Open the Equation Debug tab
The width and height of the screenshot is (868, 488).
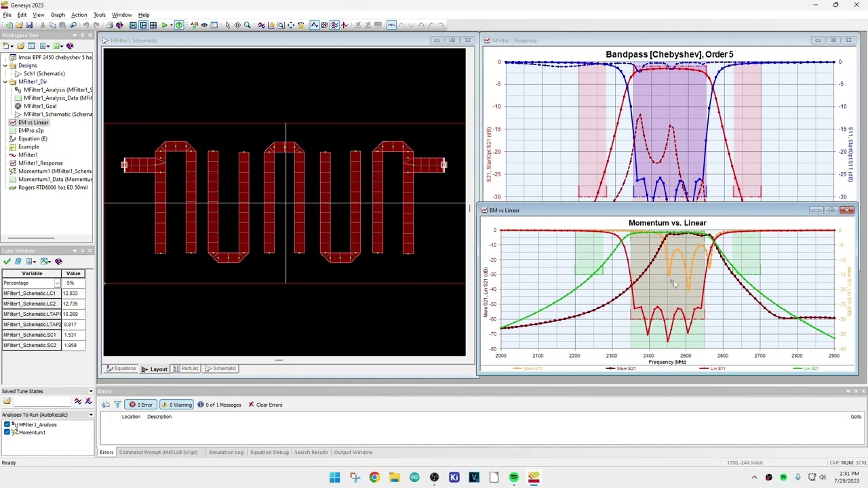(269, 452)
